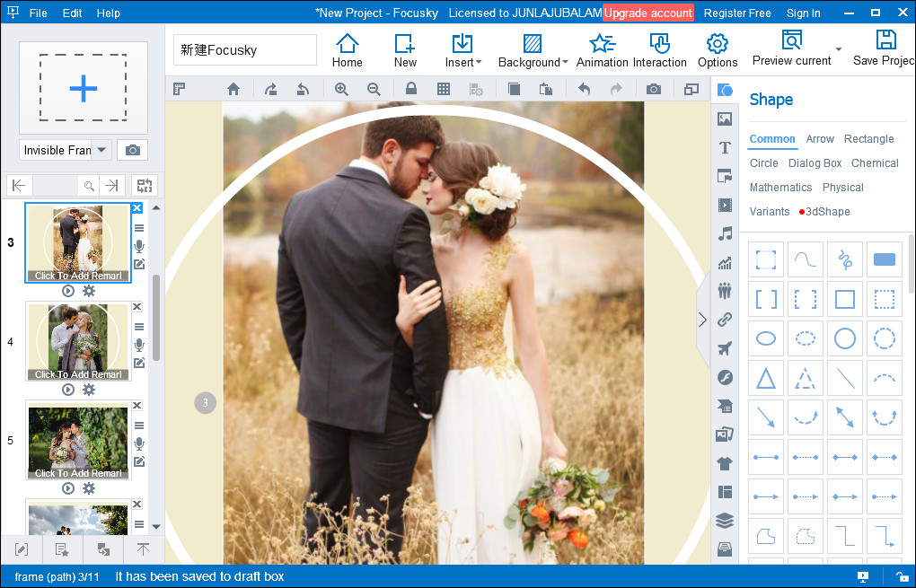916x588 pixels.
Task: Click the Upgrade account button
Action: point(647,13)
